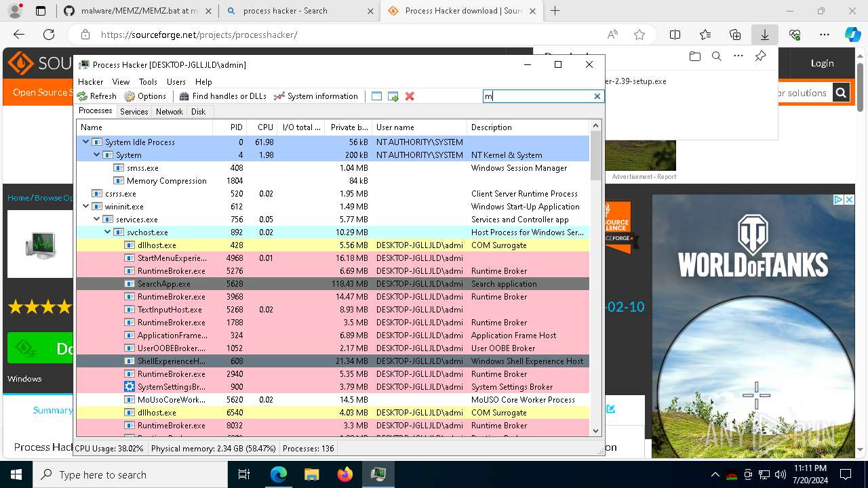Switch to the Disk tab
The image size is (868, 488).
(x=198, y=112)
